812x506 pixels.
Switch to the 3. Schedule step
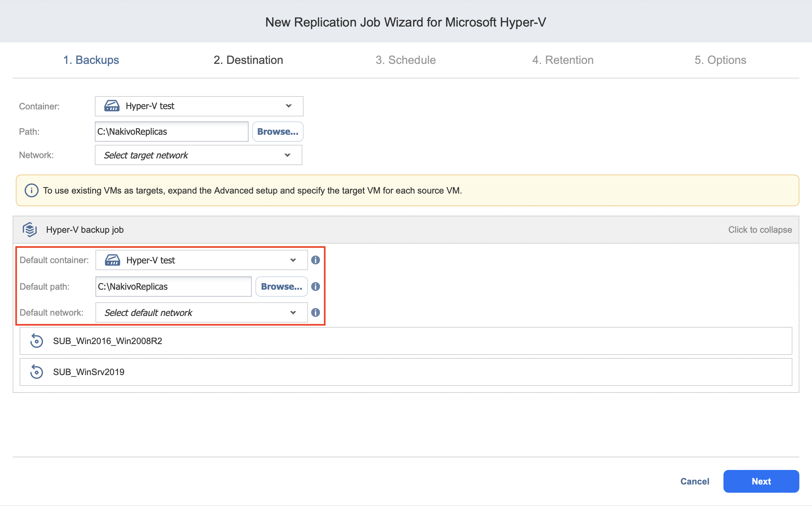click(405, 60)
